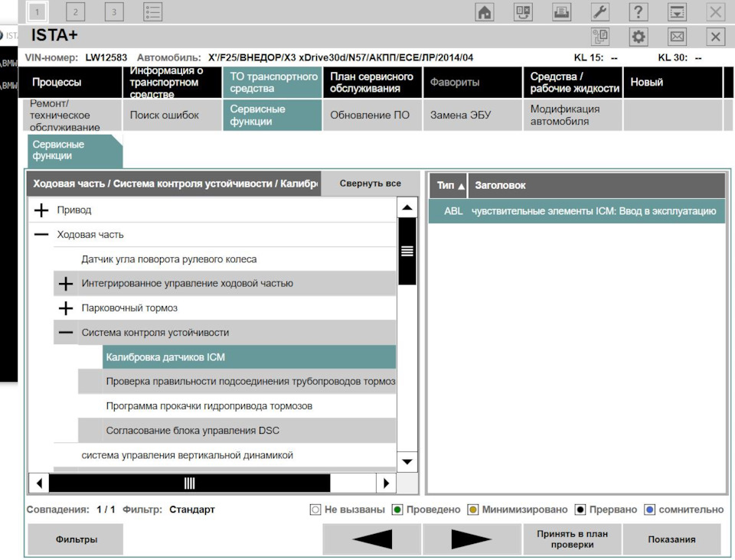This screenshot has width=735, height=560.
Task: Click the Показания button
Action: coord(671,539)
